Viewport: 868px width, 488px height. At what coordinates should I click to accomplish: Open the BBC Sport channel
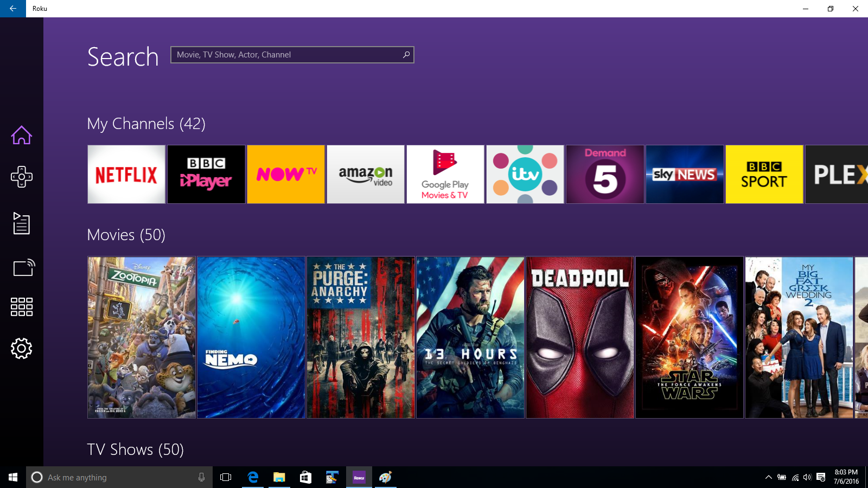pos(764,175)
